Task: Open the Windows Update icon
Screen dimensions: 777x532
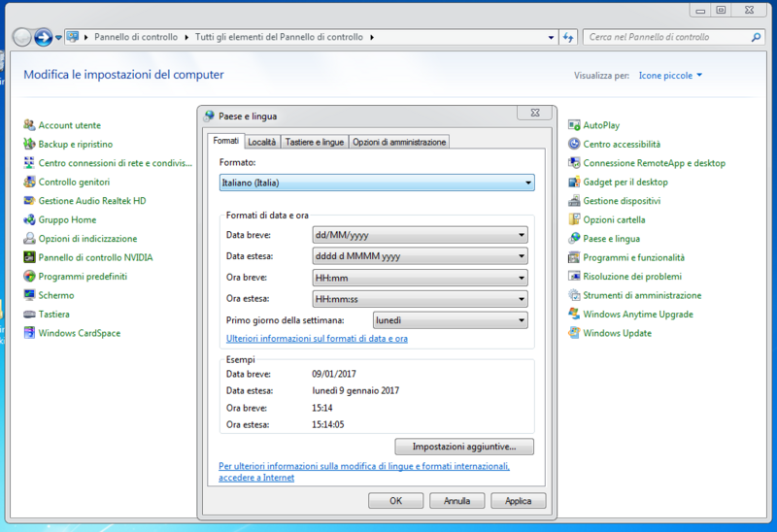Action: tap(575, 333)
